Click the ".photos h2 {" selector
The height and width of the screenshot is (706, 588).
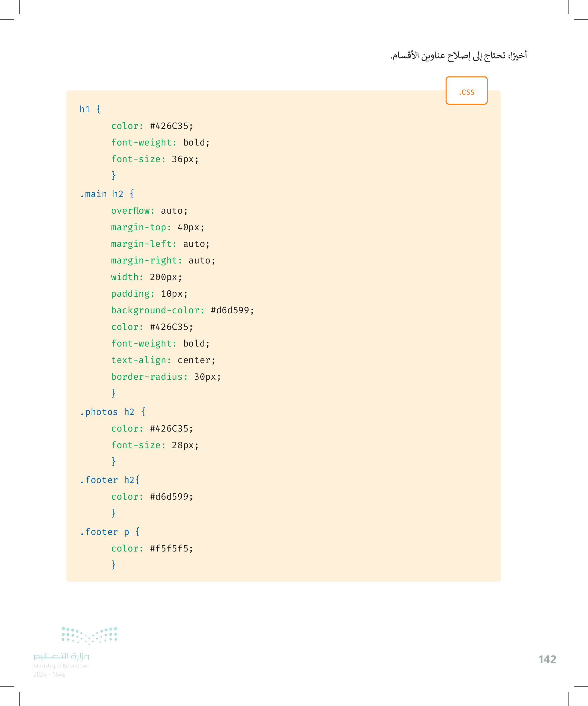tap(113, 412)
